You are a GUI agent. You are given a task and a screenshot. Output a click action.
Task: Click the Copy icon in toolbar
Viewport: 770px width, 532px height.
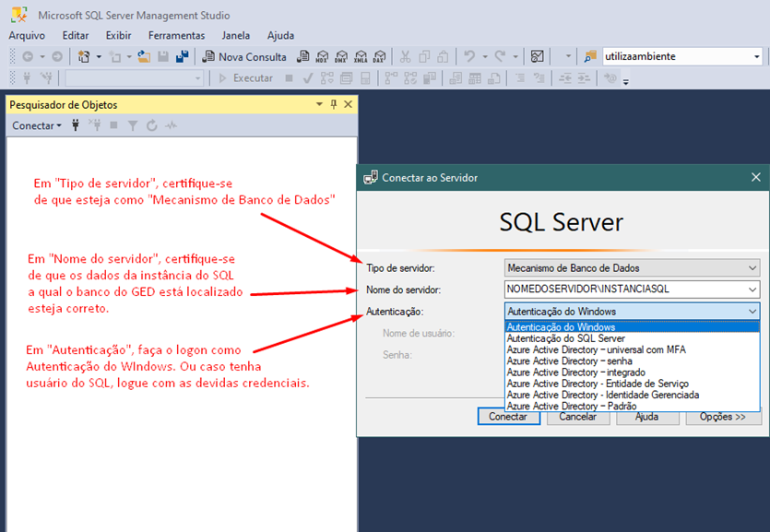pos(424,57)
